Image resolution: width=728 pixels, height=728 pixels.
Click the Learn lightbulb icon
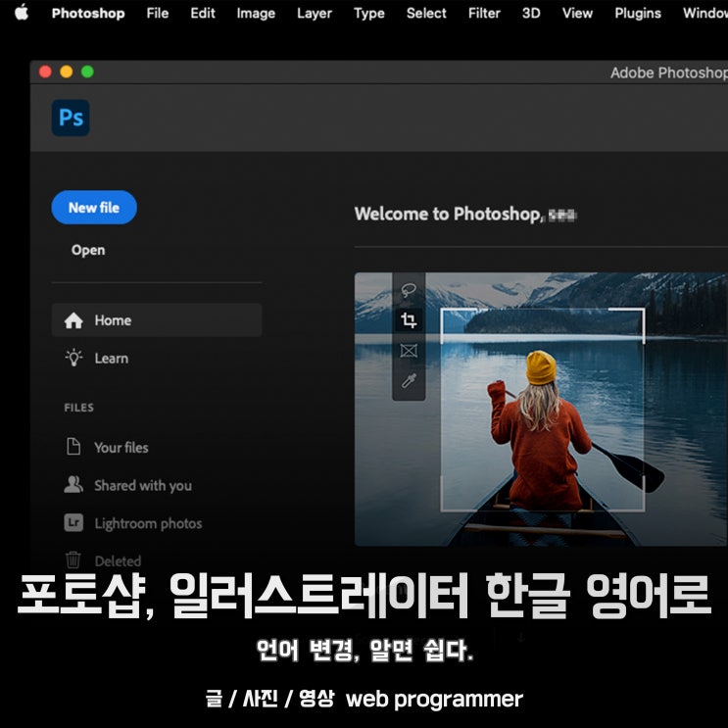click(x=73, y=358)
